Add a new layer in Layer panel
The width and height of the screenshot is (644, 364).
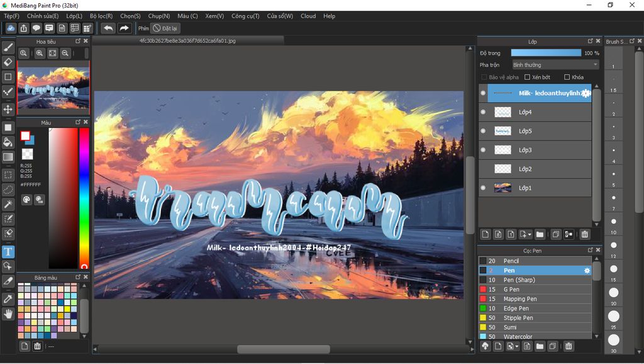pos(485,234)
